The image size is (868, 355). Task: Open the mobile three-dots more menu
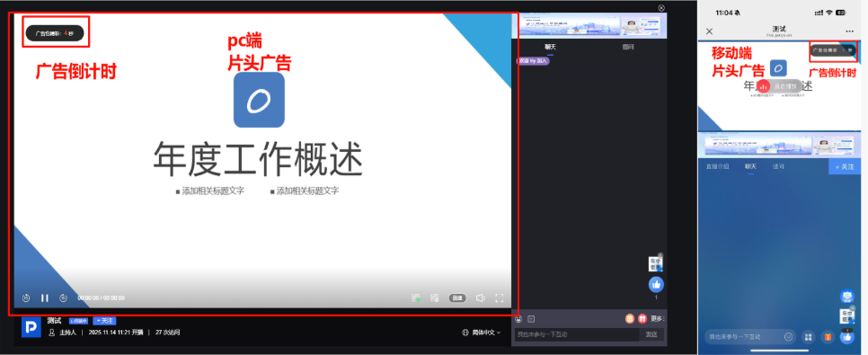tap(850, 31)
